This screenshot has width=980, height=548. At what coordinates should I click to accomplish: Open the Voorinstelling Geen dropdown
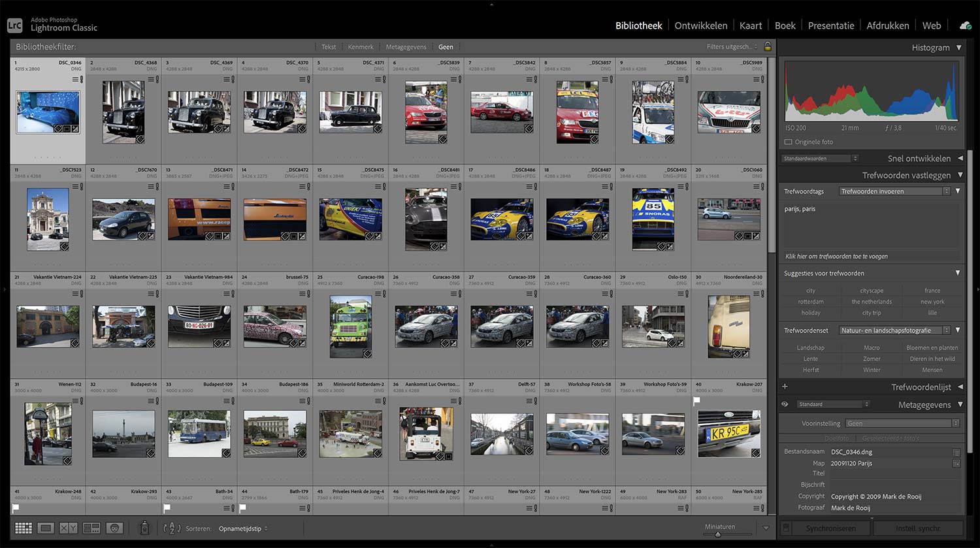point(902,423)
